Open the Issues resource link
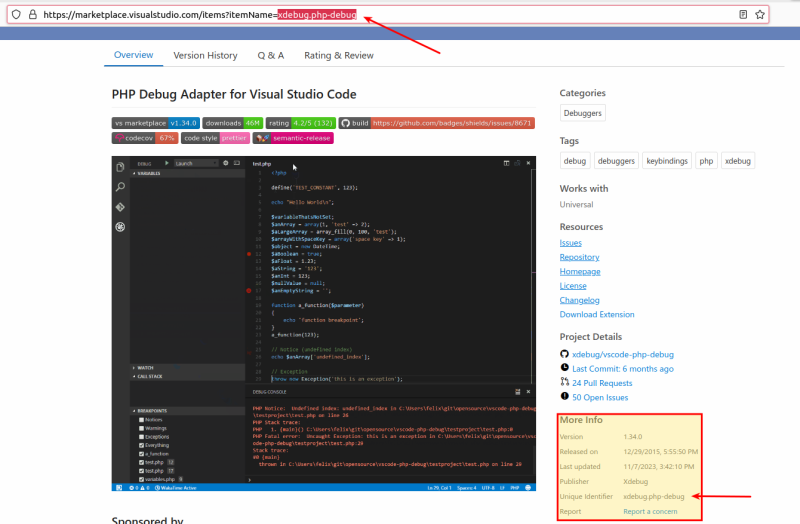Viewport: 800px width, 524px height. click(x=570, y=243)
